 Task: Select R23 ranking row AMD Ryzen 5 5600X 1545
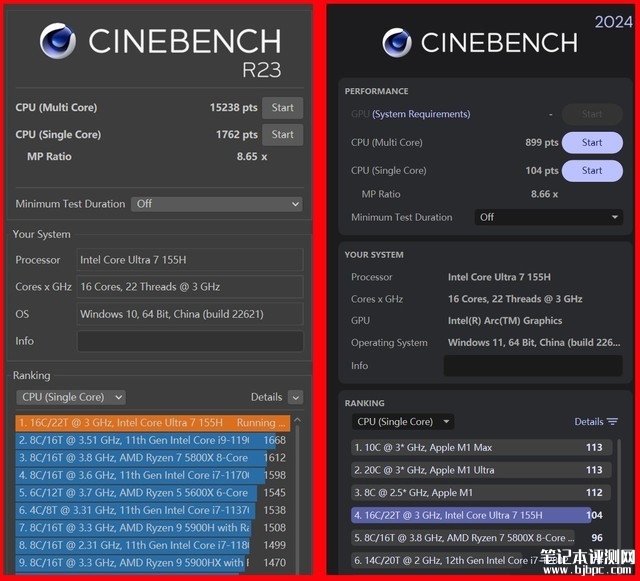tap(153, 493)
